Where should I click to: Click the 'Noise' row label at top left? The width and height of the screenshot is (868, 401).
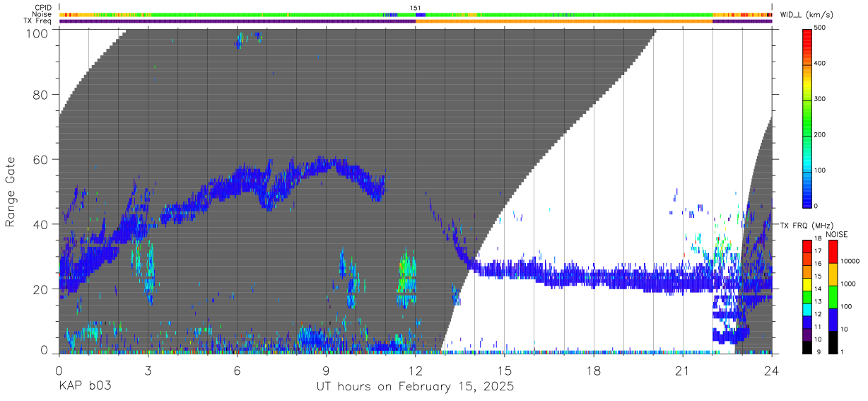[x=42, y=14]
